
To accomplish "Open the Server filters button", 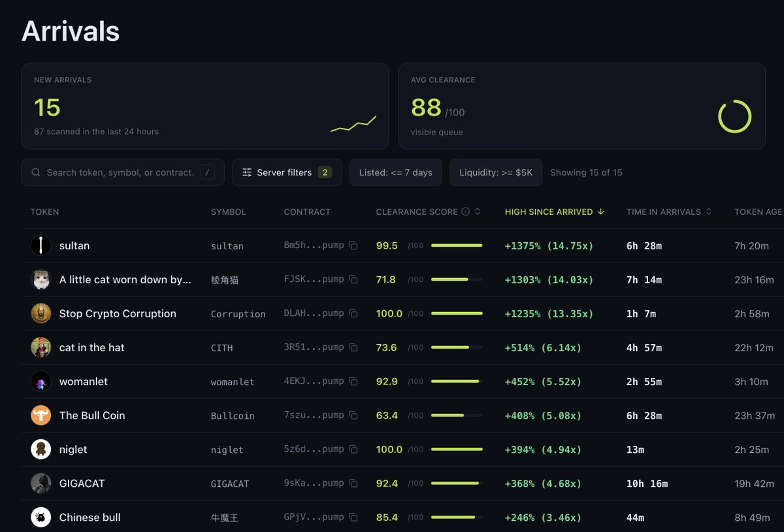I will [x=287, y=172].
